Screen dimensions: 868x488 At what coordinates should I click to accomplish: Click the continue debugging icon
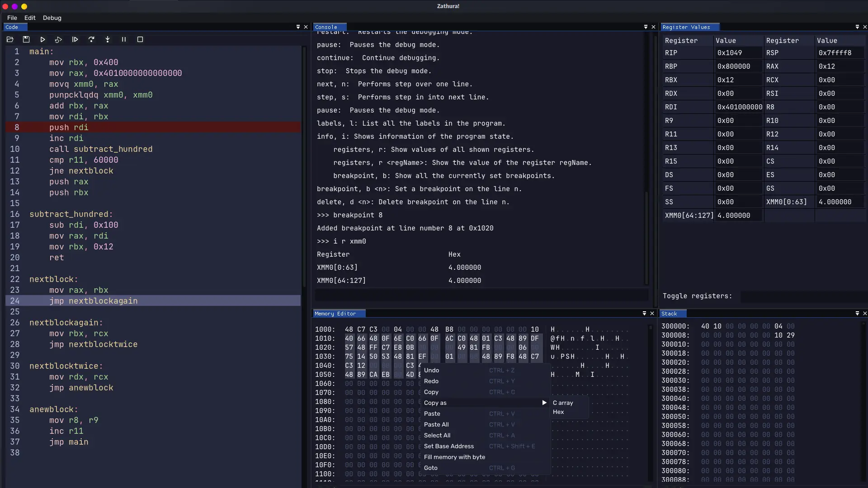tap(75, 40)
